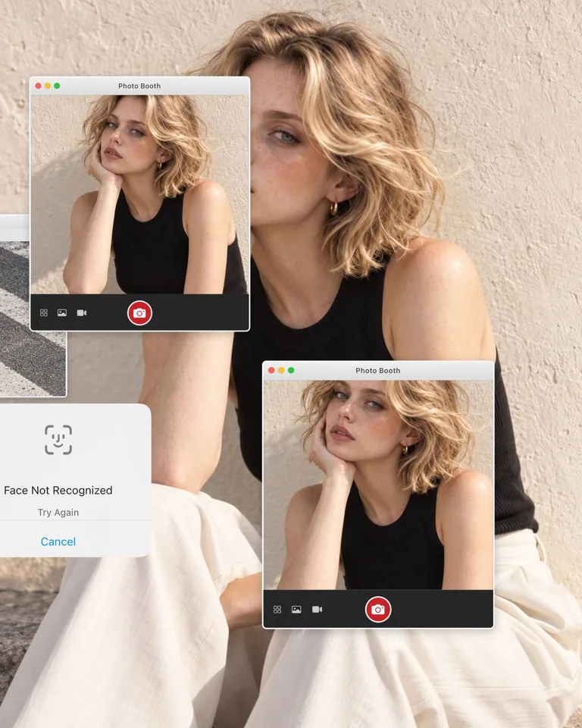Viewport: 582px width, 728px height.
Task: Close the upper Photo Booth window
Action: pyautogui.click(x=39, y=86)
